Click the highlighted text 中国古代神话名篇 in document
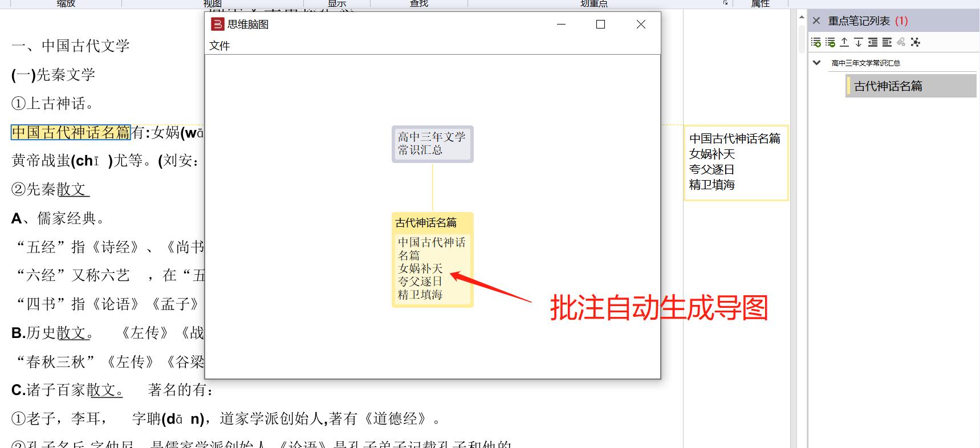The image size is (980, 448). click(71, 132)
